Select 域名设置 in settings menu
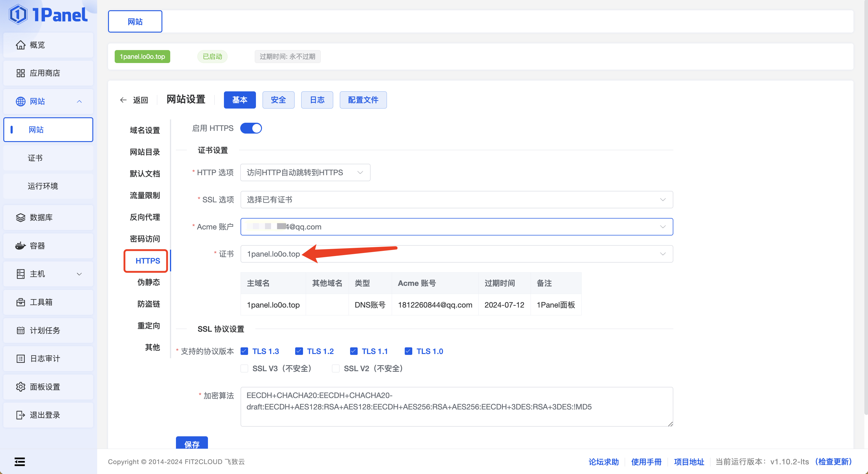The height and width of the screenshot is (474, 868). pyautogui.click(x=145, y=130)
